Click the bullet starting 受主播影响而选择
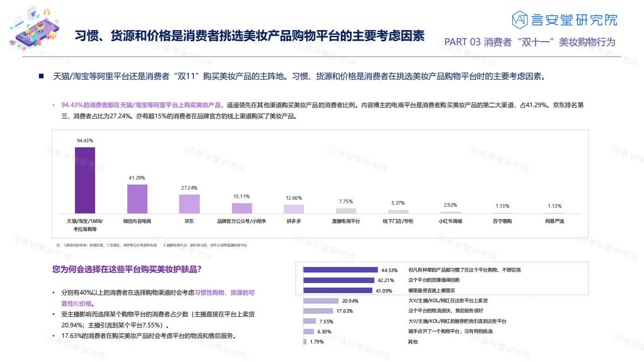The height and width of the screenshot is (362, 644). point(157,319)
